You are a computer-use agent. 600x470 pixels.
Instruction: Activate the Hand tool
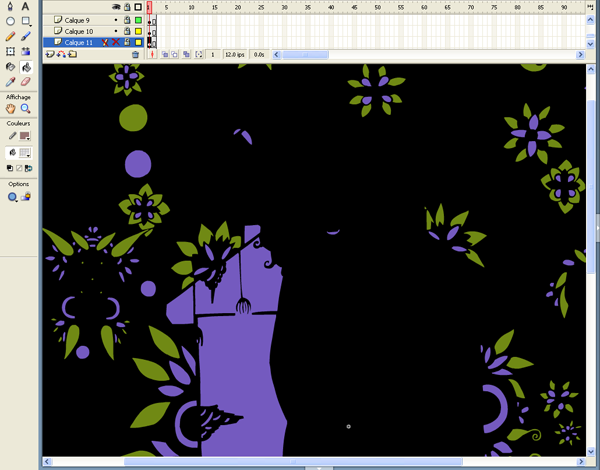coord(11,109)
